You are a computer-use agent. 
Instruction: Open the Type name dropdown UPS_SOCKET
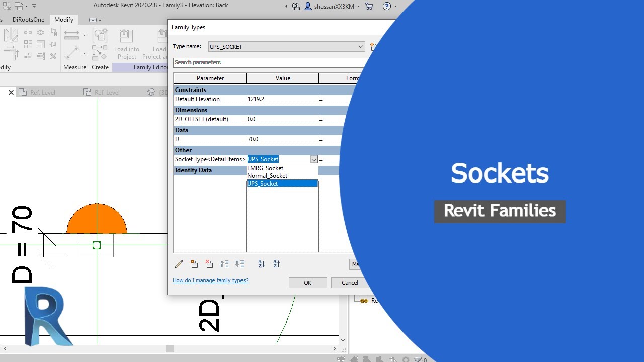tap(287, 46)
